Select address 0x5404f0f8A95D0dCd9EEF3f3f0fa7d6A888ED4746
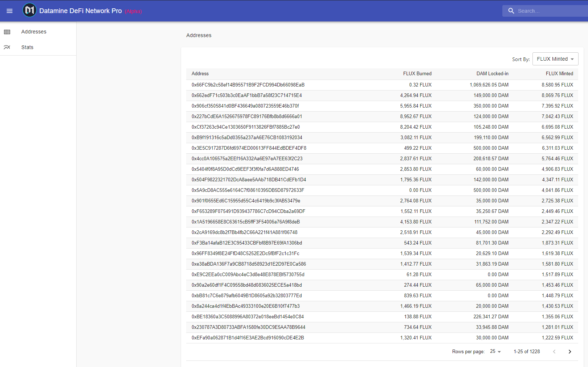The width and height of the screenshot is (588, 367). [245, 169]
